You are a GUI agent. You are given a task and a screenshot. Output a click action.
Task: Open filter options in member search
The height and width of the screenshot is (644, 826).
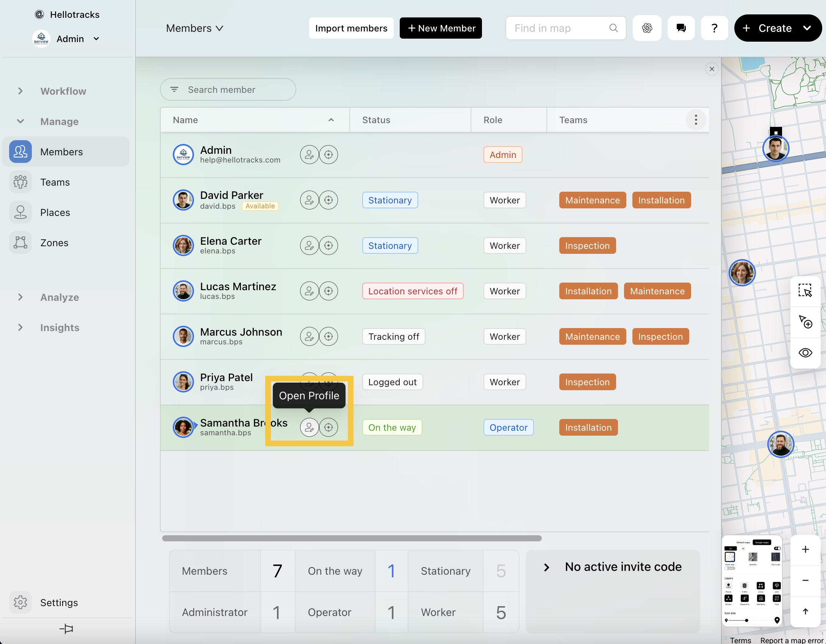point(174,89)
